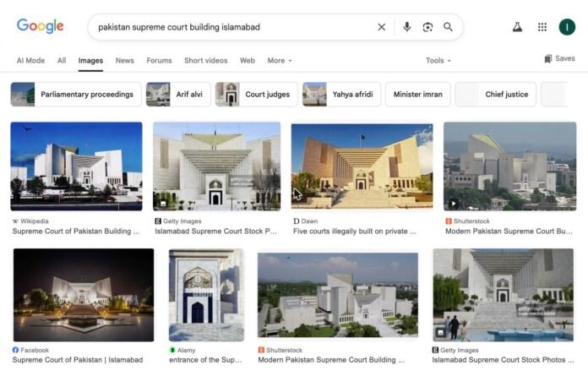Viewport: 588px width, 376px height.
Task: Go to the Google logo homepage
Action: coord(40,26)
